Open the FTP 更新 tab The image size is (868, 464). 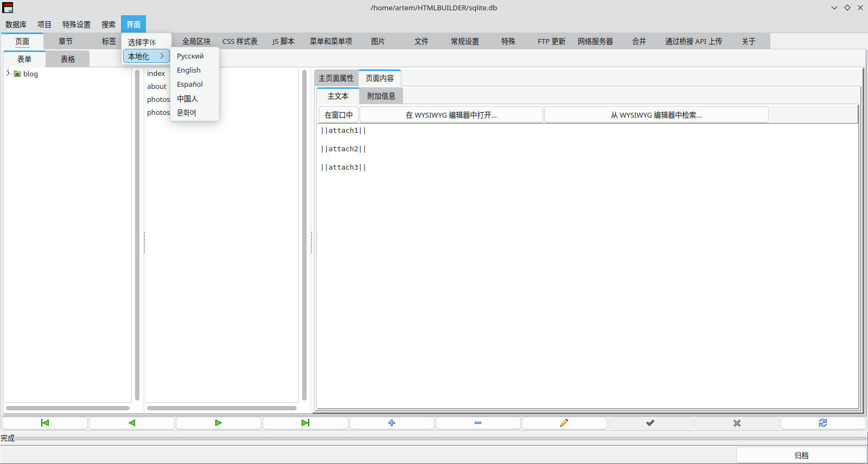[552, 41]
